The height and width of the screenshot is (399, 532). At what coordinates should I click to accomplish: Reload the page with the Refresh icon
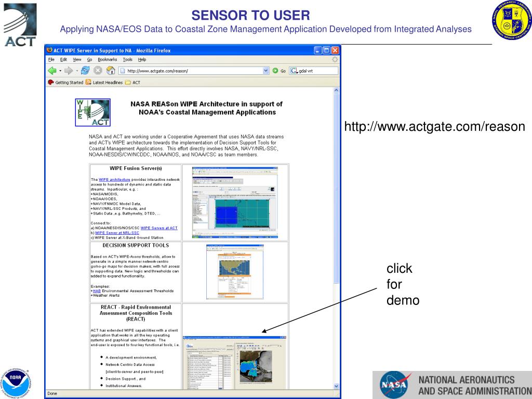click(x=85, y=71)
